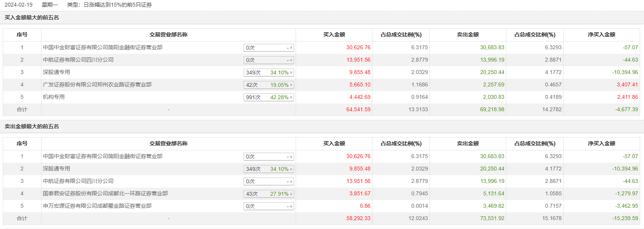Image resolution: width=644 pixels, height=229 pixels.
Task: Open the 广发证券郑州农业路证券营业部 link
Action: pos(97,84)
